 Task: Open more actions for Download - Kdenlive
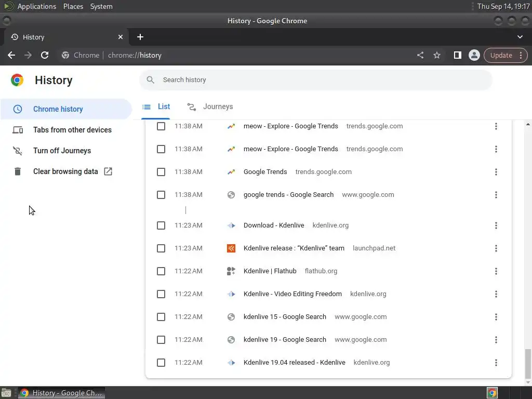pos(496,225)
